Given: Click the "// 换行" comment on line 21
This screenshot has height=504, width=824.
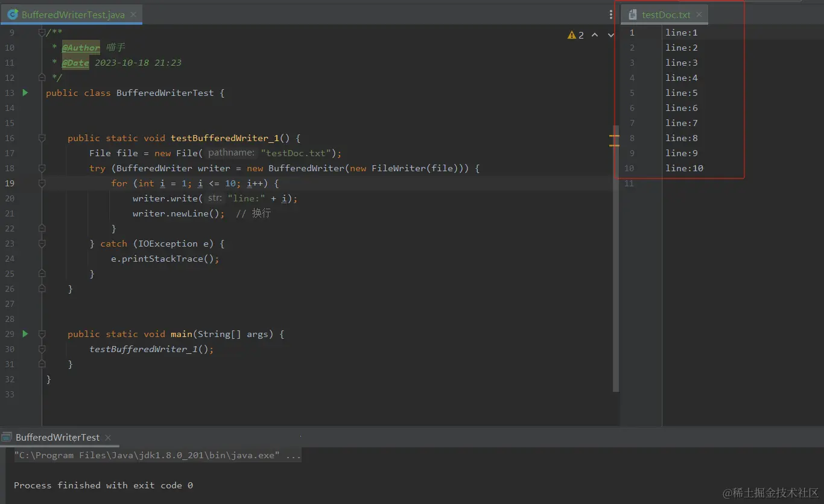Looking at the screenshot, I should pos(253,213).
